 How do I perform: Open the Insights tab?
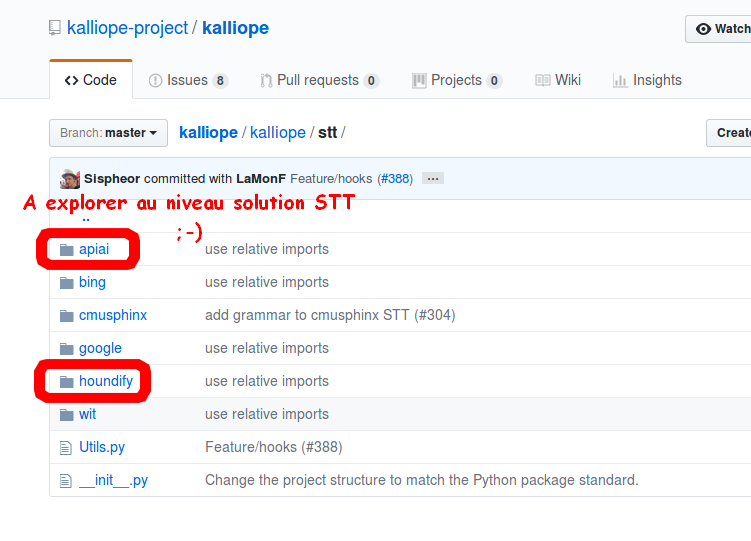[x=647, y=80]
